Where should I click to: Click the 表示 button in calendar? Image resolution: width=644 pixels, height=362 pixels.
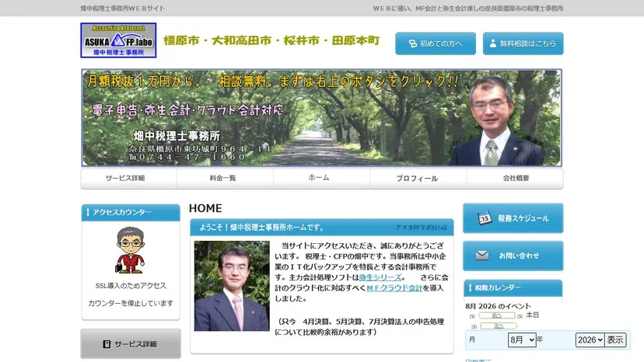(615, 339)
